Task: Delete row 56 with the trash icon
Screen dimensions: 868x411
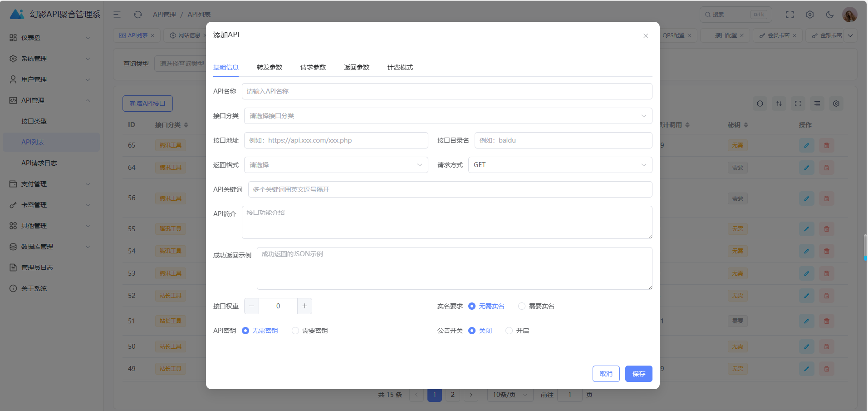Action: pyautogui.click(x=827, y=198)
